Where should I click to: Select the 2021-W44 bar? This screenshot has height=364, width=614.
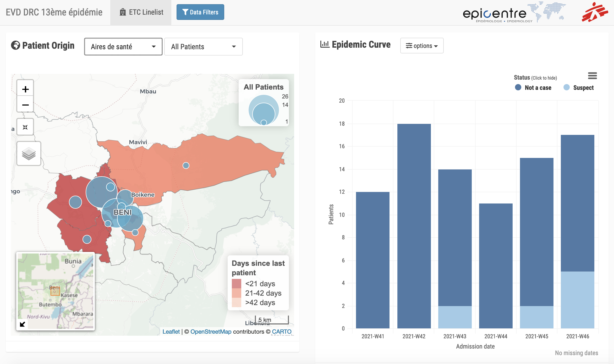pos(496,266)
